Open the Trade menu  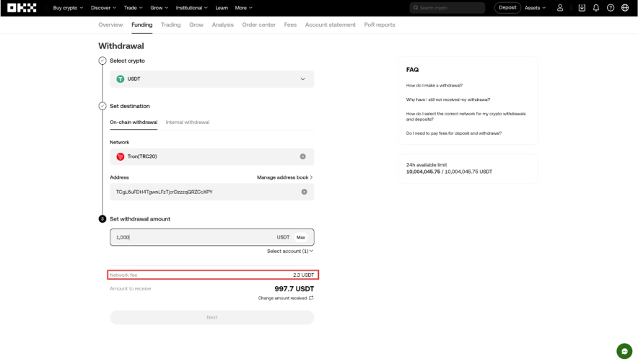click(x=134, y=8)
